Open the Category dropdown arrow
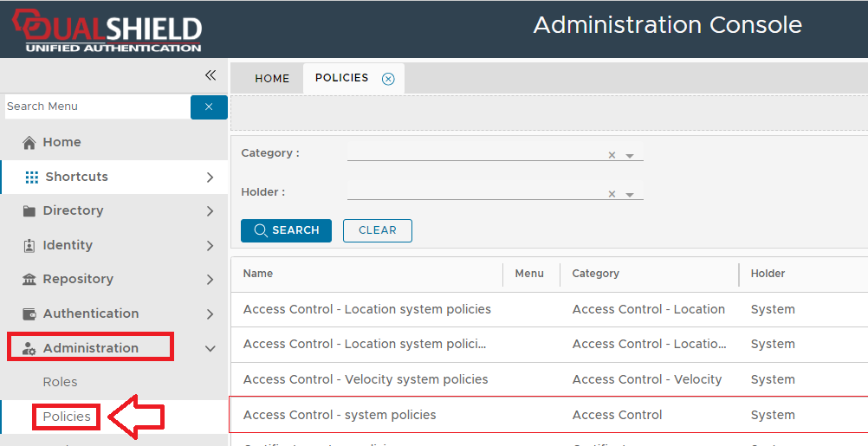Viewport: 868px width, 446px height. tap(630, 156)
